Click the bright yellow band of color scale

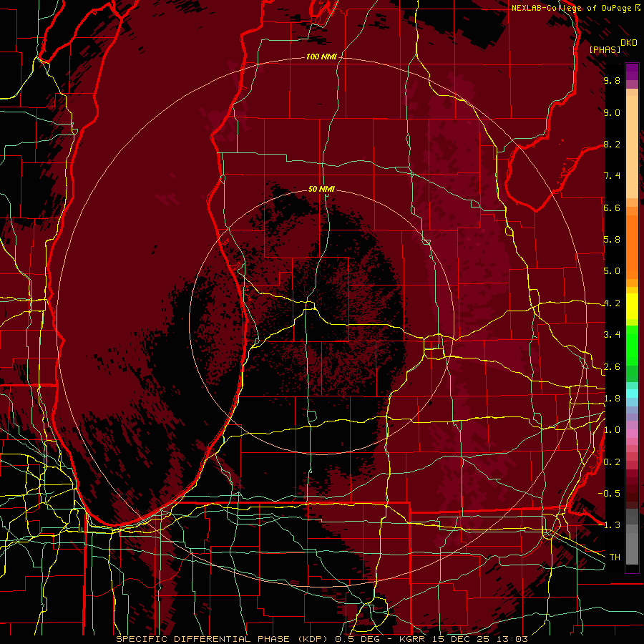tap(632, 306)
